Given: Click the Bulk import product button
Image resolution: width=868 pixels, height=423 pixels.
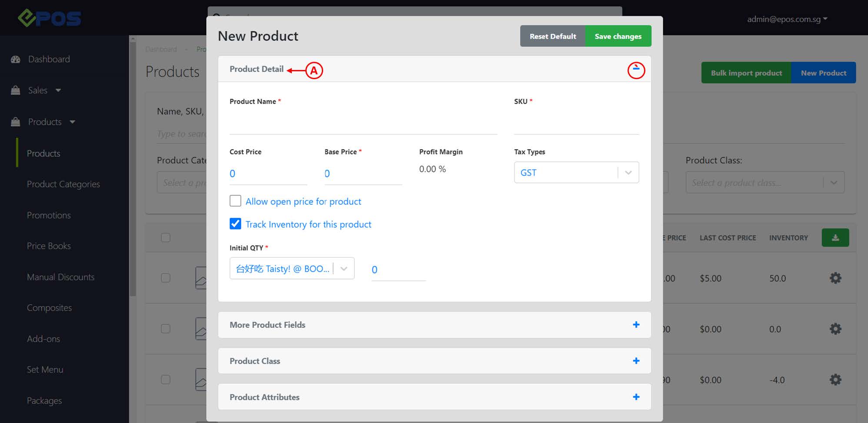Looking at the screenshot, I should 746,73.
